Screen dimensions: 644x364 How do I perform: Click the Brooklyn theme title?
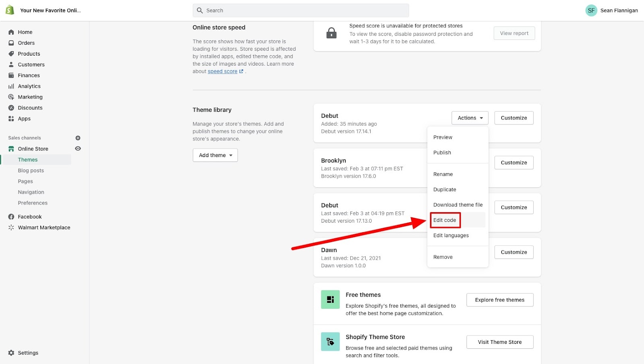(333, 161)
